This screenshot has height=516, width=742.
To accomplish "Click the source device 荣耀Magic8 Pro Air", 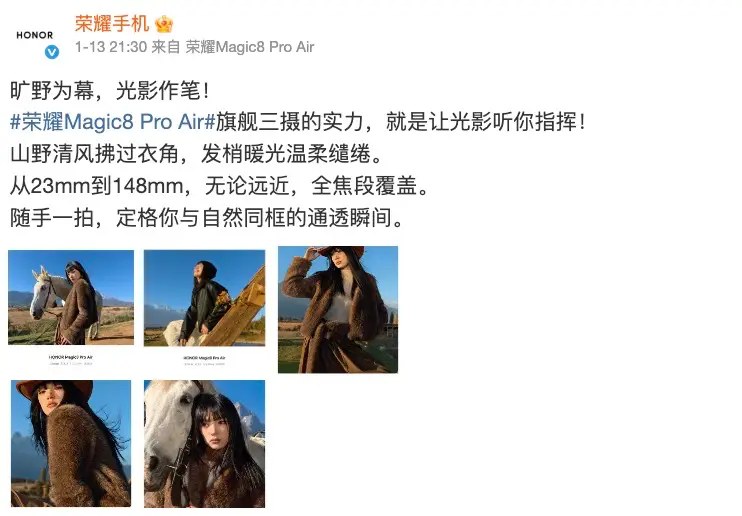I will point(250,47).
